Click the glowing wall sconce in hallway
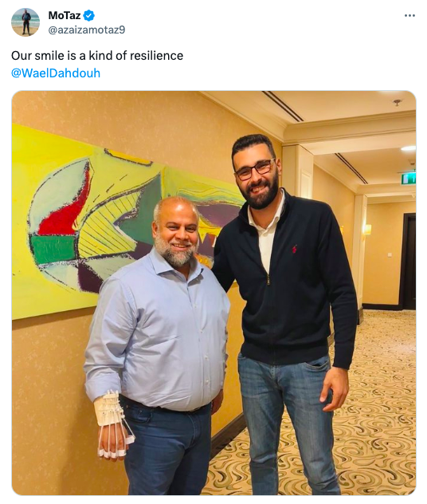 tap(367, 229)
